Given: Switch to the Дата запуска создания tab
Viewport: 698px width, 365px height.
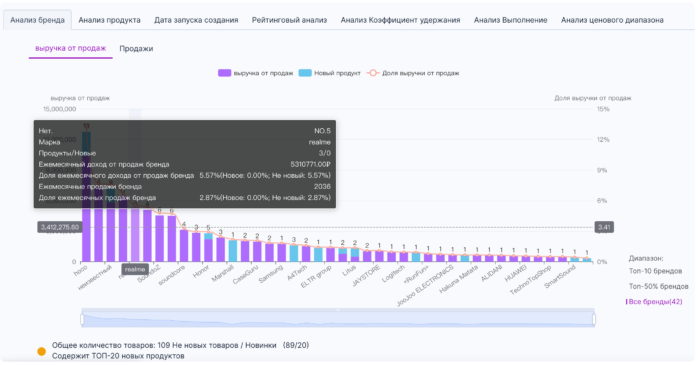Looking at the screenshot, I should (x=196, y=20).
